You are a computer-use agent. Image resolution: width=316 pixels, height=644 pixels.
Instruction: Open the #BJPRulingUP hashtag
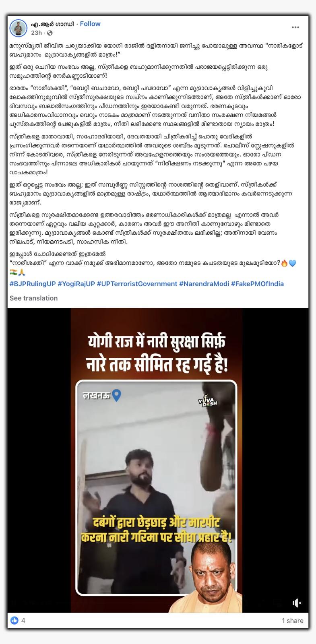pyautogui.click(x=33, y=284)
